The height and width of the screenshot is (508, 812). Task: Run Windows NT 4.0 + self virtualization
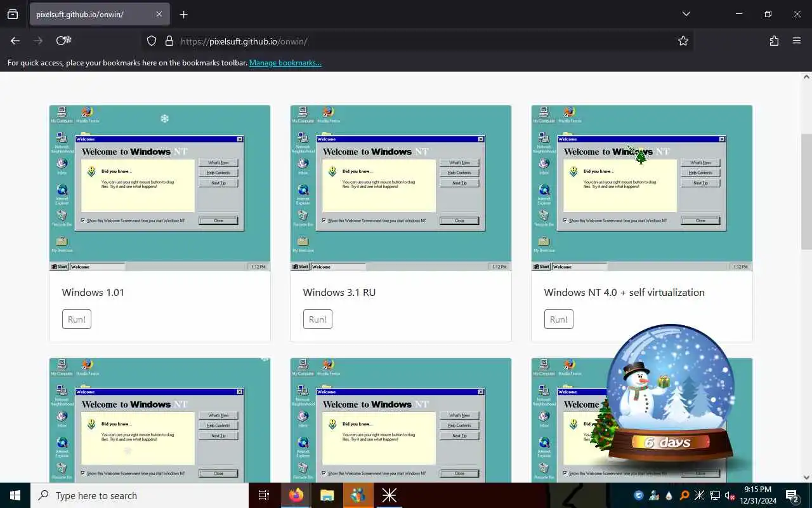point(559,319)
